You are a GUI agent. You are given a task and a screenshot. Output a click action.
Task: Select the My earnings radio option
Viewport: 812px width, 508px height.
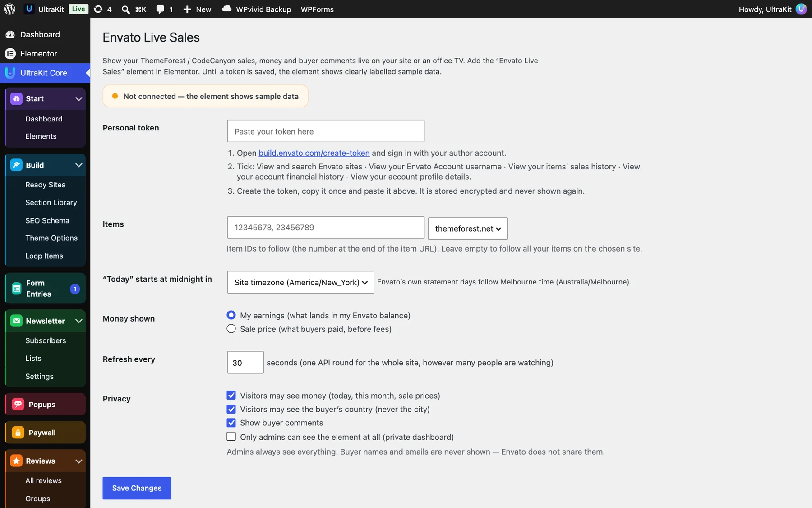pyautogui.click(x=231, y=315)
